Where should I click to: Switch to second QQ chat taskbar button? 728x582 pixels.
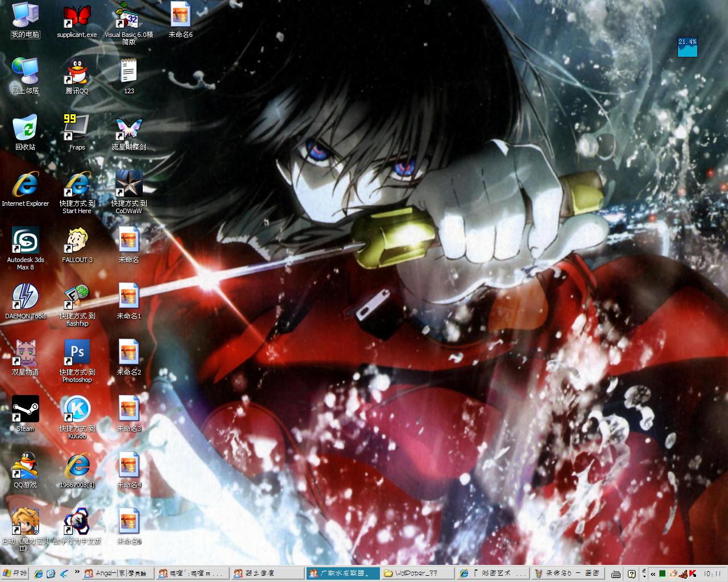[192, 573]
